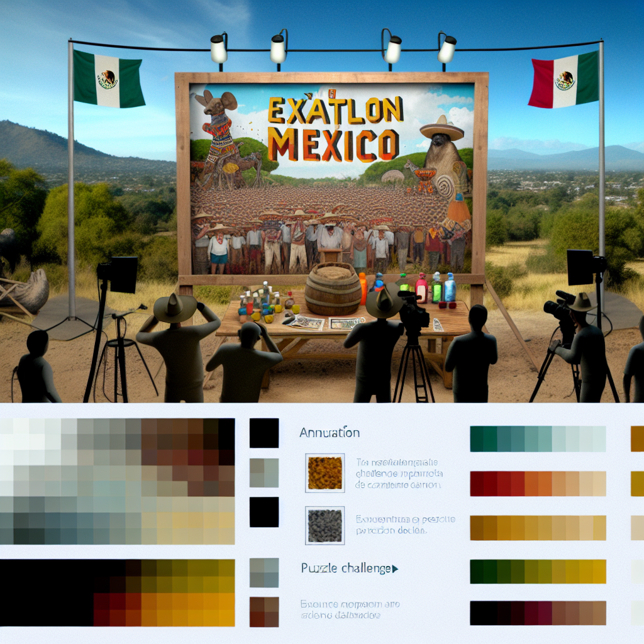Select the gray gravel texture thumbnail
This screenshot has height=644, width=644.
[325, 525]
